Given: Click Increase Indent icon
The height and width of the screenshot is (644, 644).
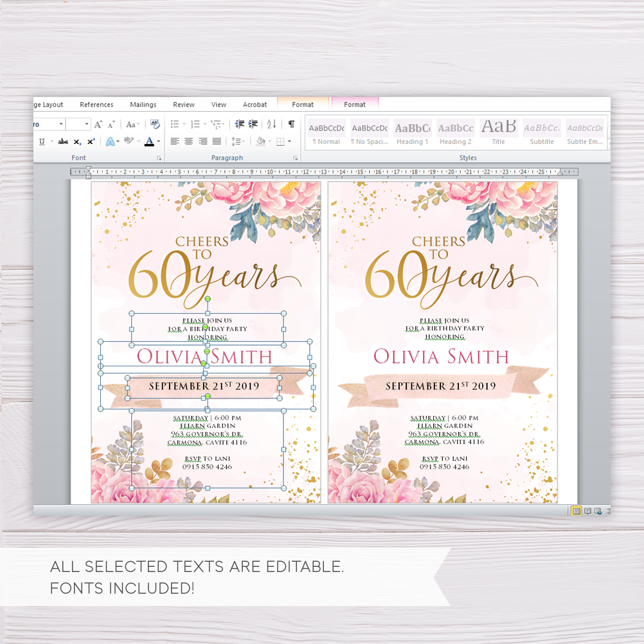Looking at the screenshot, I should (x=253, y=124).
